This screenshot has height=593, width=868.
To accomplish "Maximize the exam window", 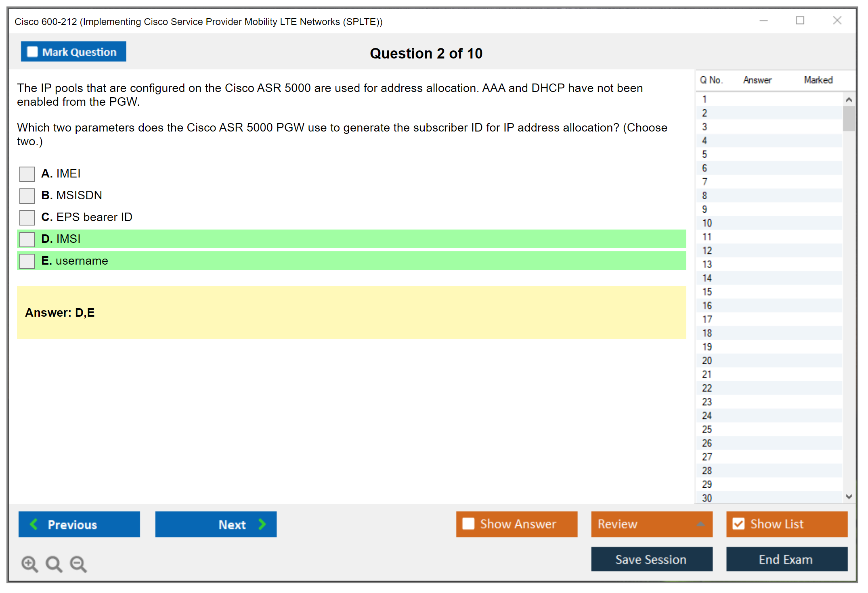I will [800, 21].
